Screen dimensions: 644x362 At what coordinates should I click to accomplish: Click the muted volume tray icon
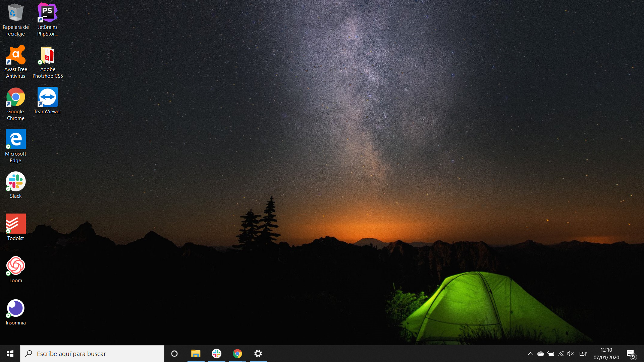point(571,354)
